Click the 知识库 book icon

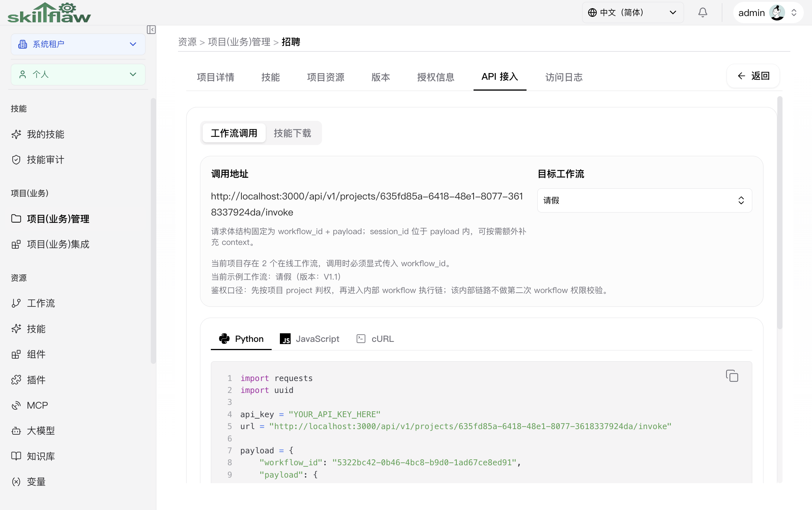pyautogui.click(x=16, y=456)
